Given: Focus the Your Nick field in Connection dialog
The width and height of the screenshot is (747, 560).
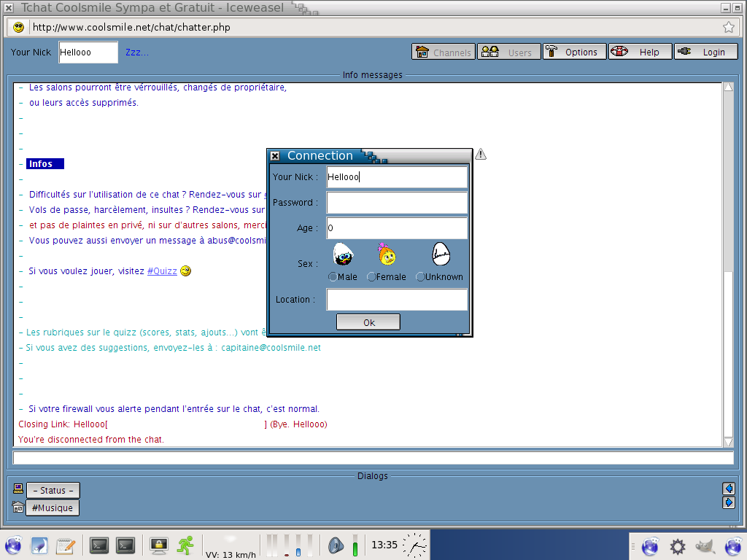Looking at the screenshot, I should pos(396,177).
